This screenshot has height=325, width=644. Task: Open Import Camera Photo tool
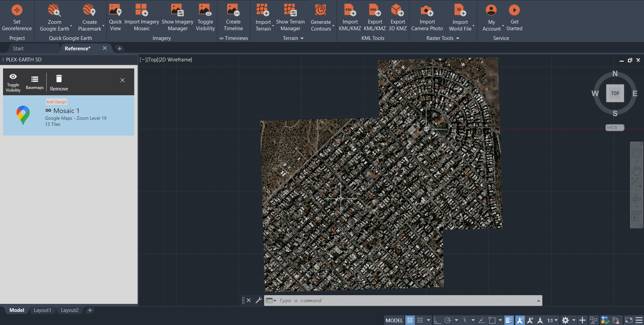pyautogui.click(x=427, y=17)
